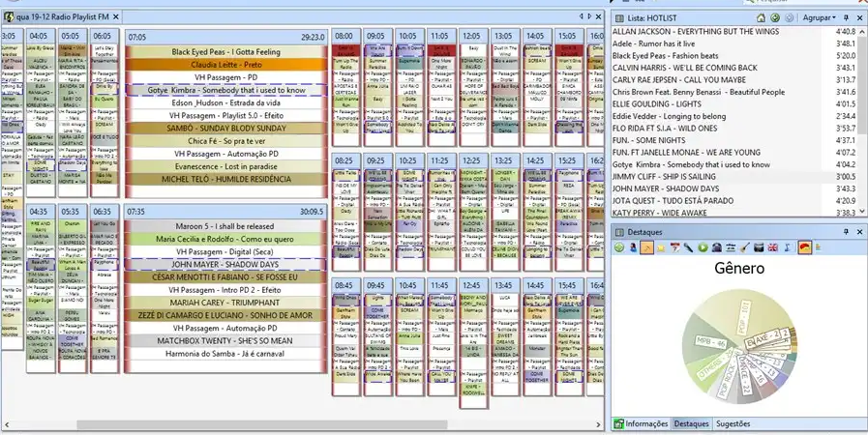
Task: Select FLO RIDA FT S.I.A - WILD ONES
Action: (x=733, y=129)
